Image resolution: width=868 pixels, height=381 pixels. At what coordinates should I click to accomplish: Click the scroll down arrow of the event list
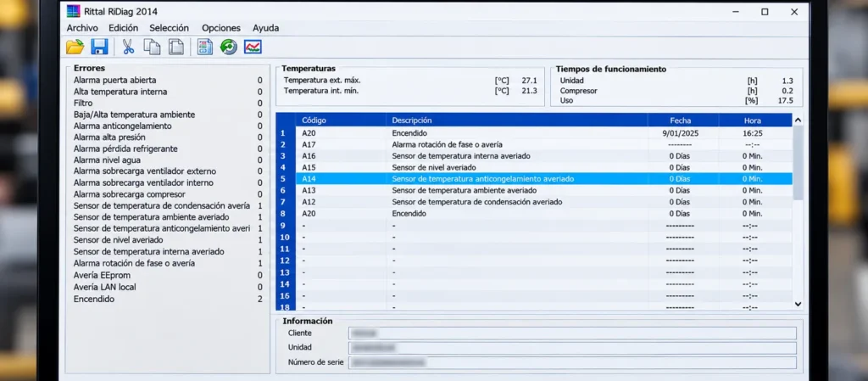click(798, 304)
